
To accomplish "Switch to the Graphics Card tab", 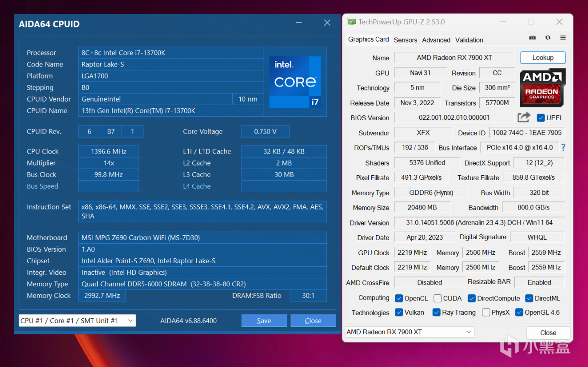I will pyautogui.click(x=369, y=39).
